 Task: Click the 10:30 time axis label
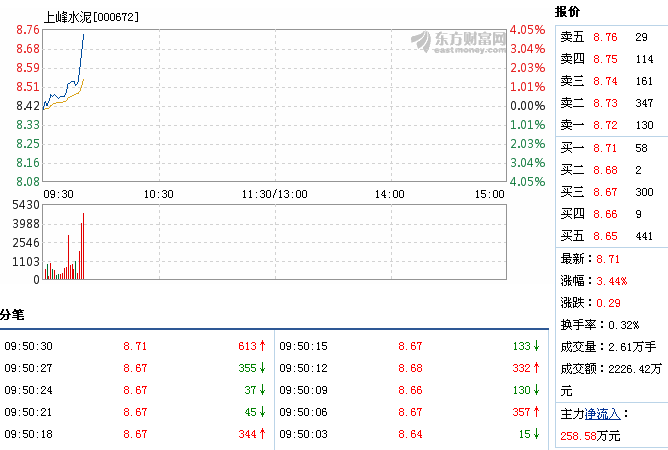(x=159, y=194)
